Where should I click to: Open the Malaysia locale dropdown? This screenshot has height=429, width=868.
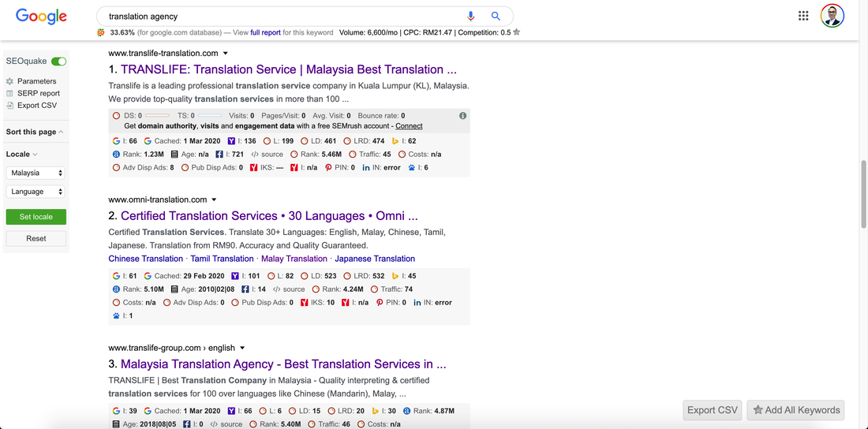click(x=36, y=173)
